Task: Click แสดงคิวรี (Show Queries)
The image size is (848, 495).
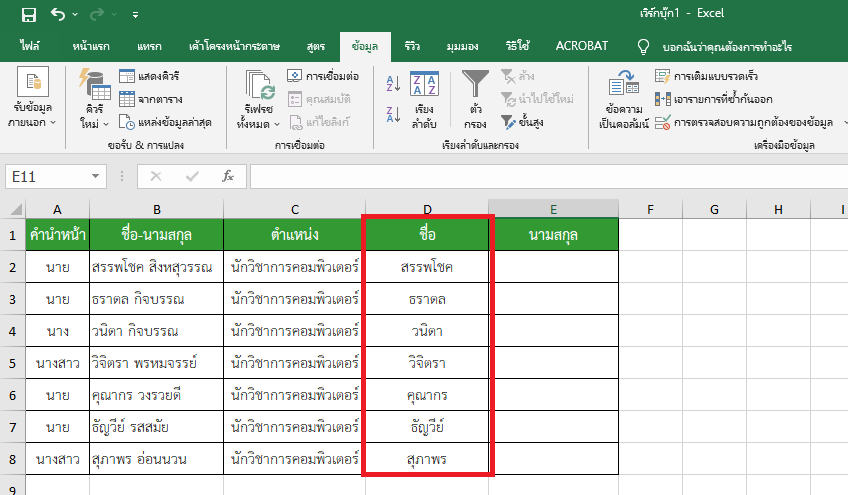Action: [x=149, y=76]
